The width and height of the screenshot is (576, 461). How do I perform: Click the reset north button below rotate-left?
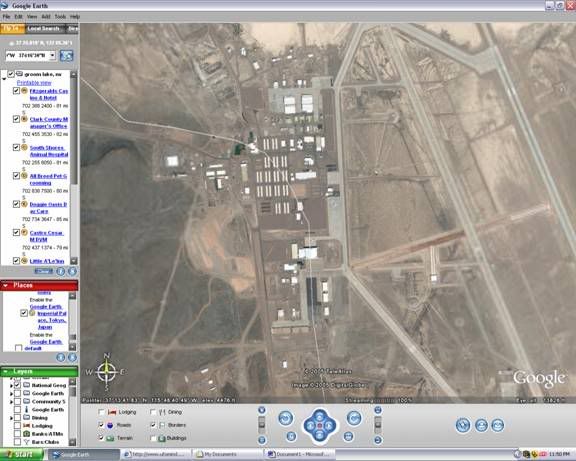[291, 436]
